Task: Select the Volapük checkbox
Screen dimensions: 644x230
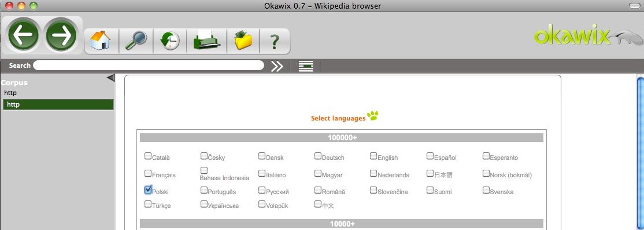Action: point(262,204)
